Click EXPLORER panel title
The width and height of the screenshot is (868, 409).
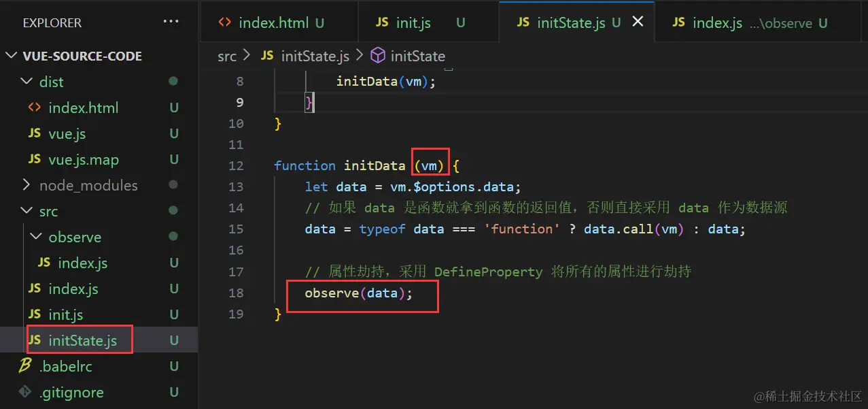pos(52,23)
